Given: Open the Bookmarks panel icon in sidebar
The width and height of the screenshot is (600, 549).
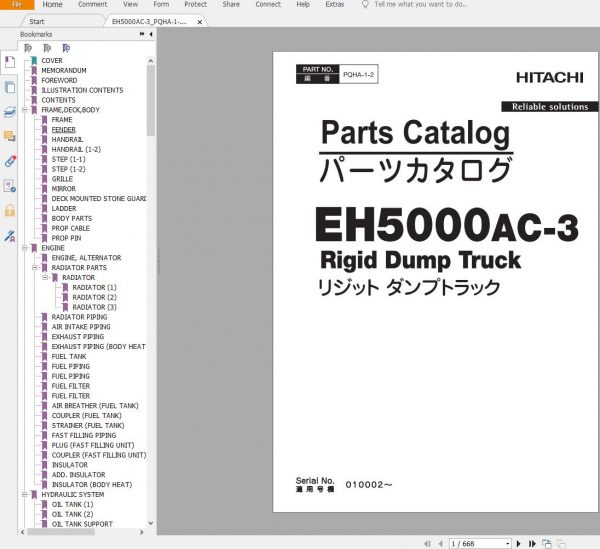Looking at the screenshot, I should click(x=10, y=62).
